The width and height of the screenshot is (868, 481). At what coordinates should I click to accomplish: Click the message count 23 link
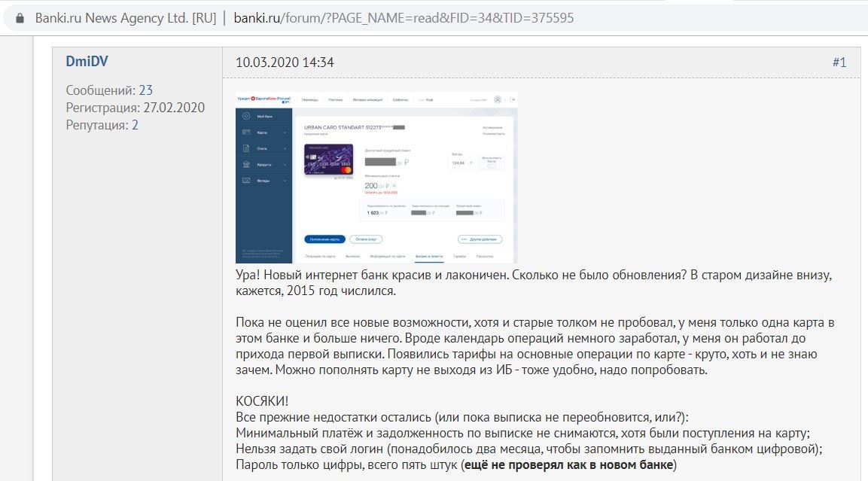[145, 90]
